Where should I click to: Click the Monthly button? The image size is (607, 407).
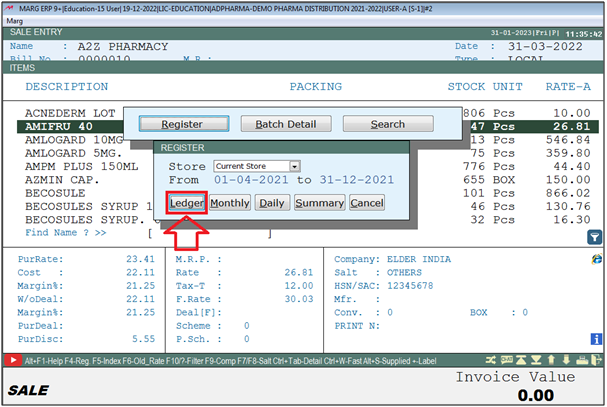pyautogui.click(x=230, y=203)
